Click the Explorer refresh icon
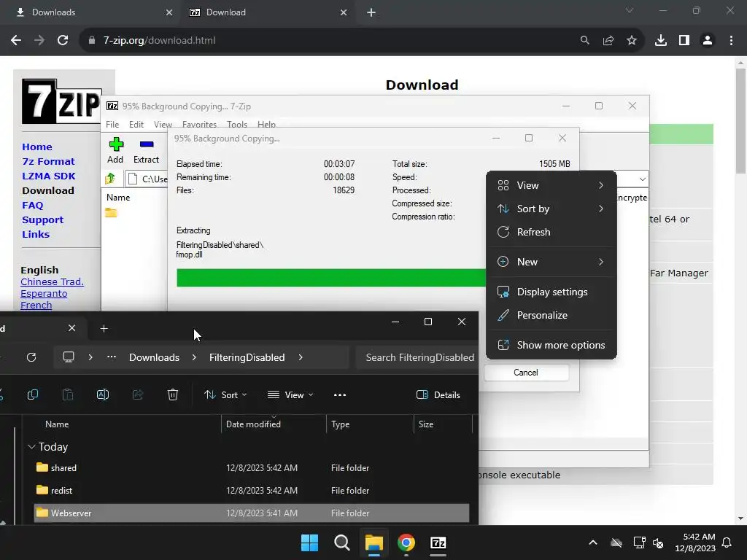Image resolution: width=747 pixels, height=560 pixels. tap(31, 357)
